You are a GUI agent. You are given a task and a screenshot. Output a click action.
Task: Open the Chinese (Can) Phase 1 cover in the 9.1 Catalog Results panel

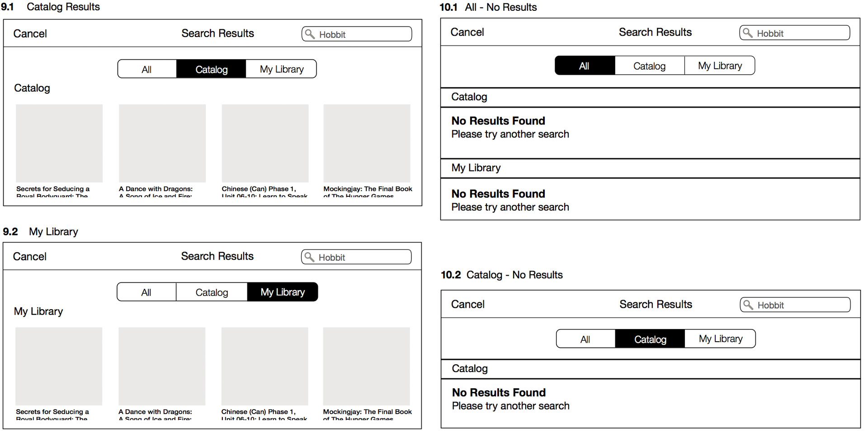click(265, 143)
